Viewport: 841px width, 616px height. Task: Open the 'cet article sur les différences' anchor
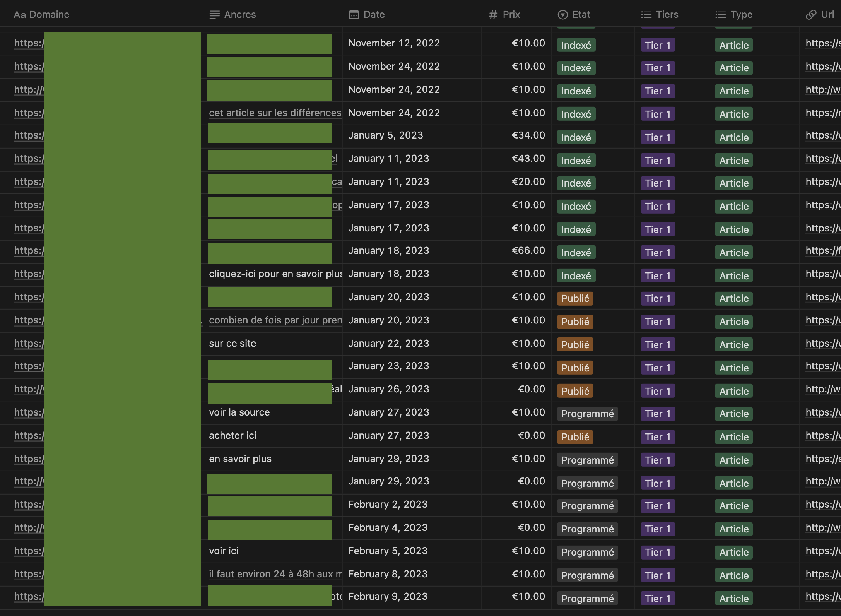(275, 113)
